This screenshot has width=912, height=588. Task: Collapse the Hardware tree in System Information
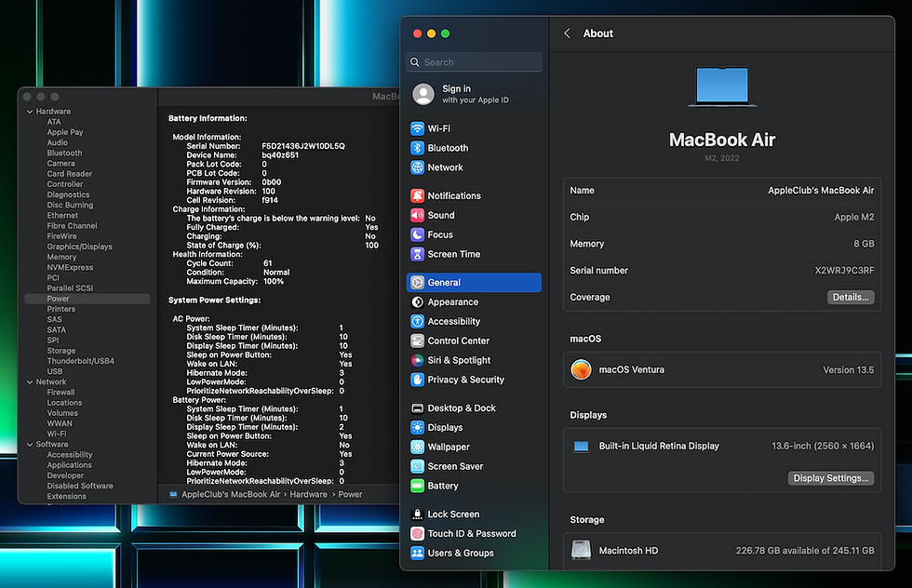click(x=30, y=112)
